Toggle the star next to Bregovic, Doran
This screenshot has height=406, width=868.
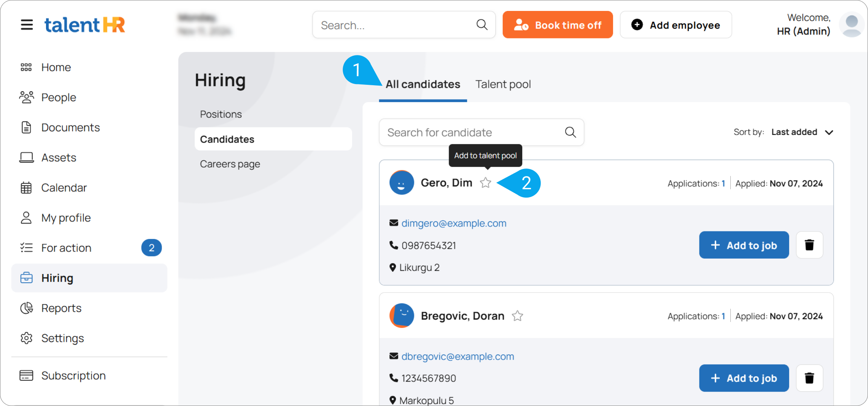point(517,316)
